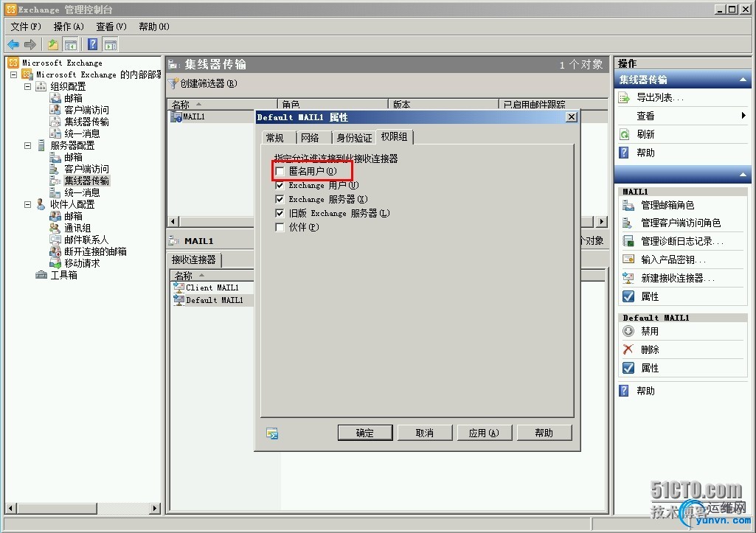
Task: Click the 新建接收连接器 icon
Action: click(628, 278)
